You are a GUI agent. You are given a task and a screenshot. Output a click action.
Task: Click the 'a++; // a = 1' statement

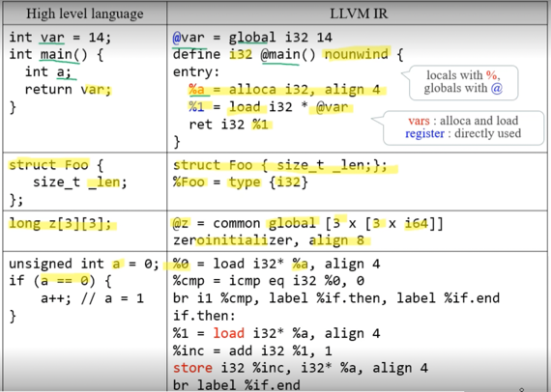click(93, 298)
